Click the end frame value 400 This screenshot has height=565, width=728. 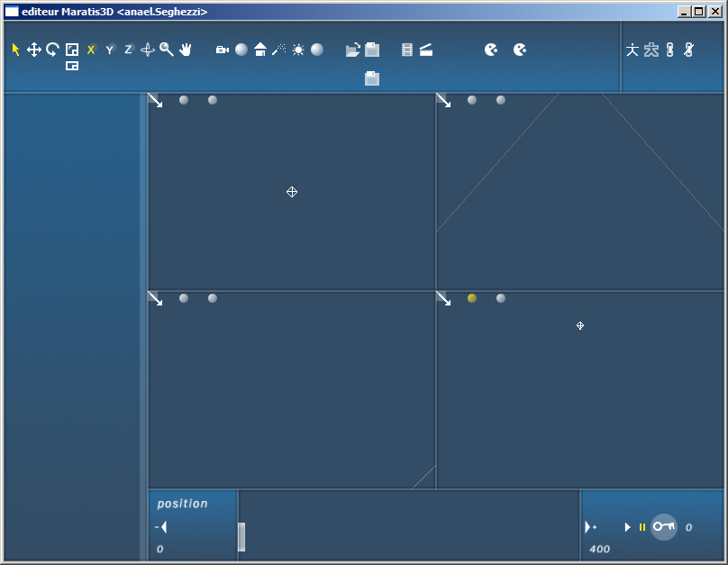coord(599,549)
